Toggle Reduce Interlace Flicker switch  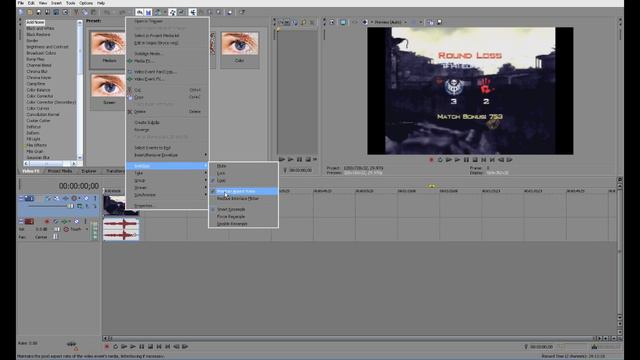243,198
